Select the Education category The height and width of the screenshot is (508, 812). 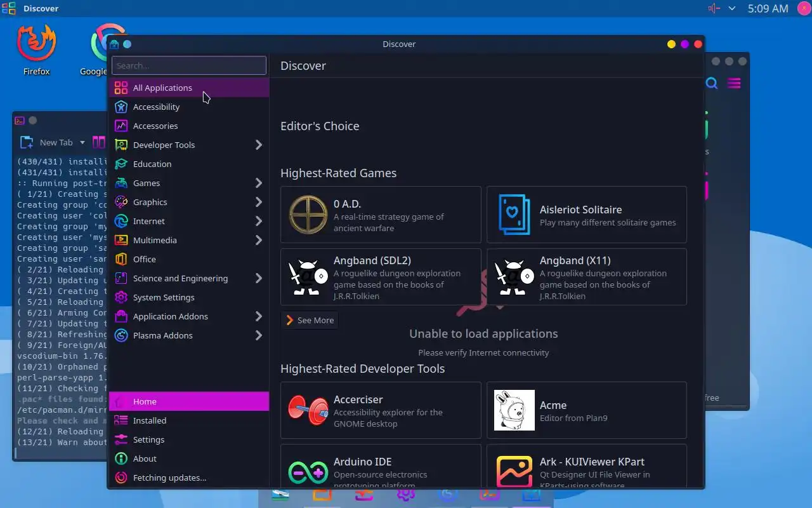coord(189,164)
